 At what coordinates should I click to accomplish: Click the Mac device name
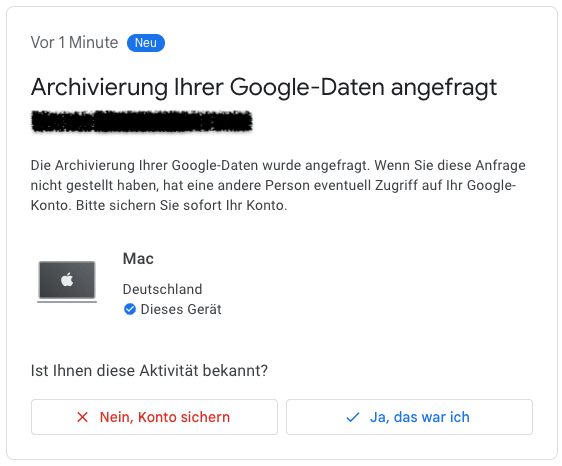pos(138,258)
